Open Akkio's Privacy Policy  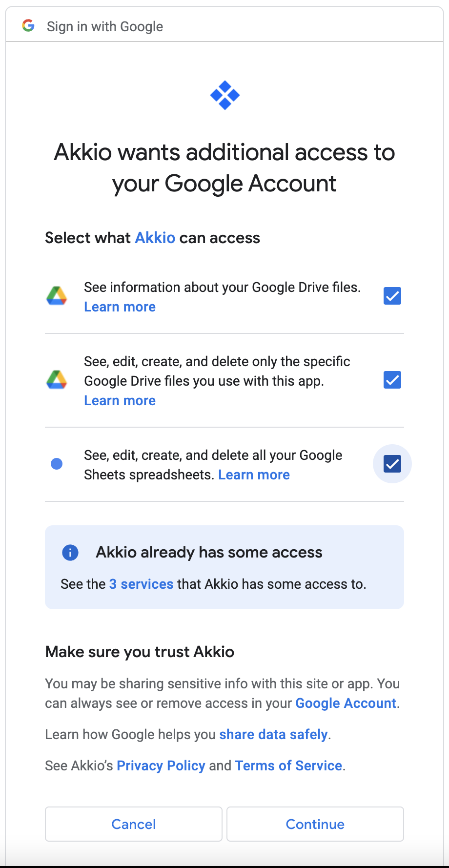(161, 766)
